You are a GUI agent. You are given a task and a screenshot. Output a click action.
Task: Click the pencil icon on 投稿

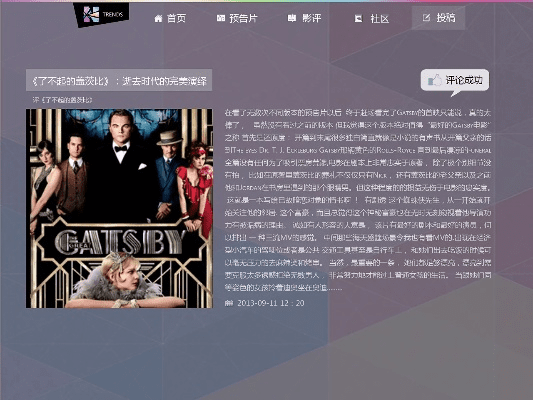click(426, 17)
